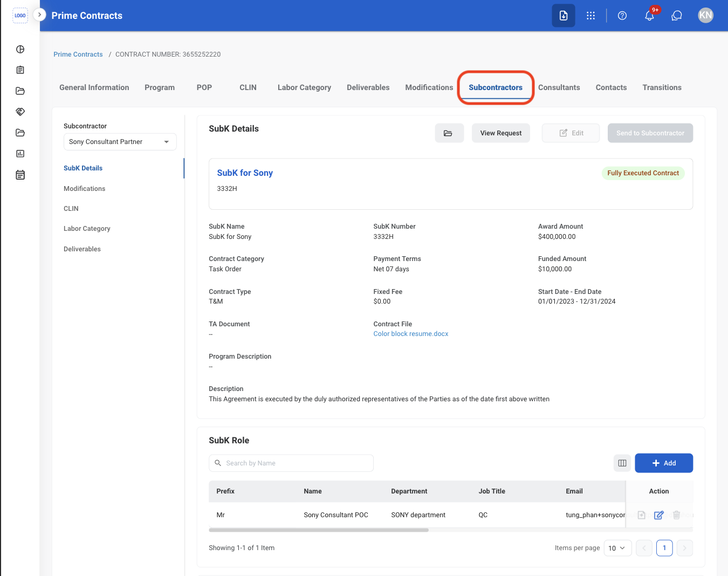Open the Program tab
The image size is (728, 576).
[160, 87]
